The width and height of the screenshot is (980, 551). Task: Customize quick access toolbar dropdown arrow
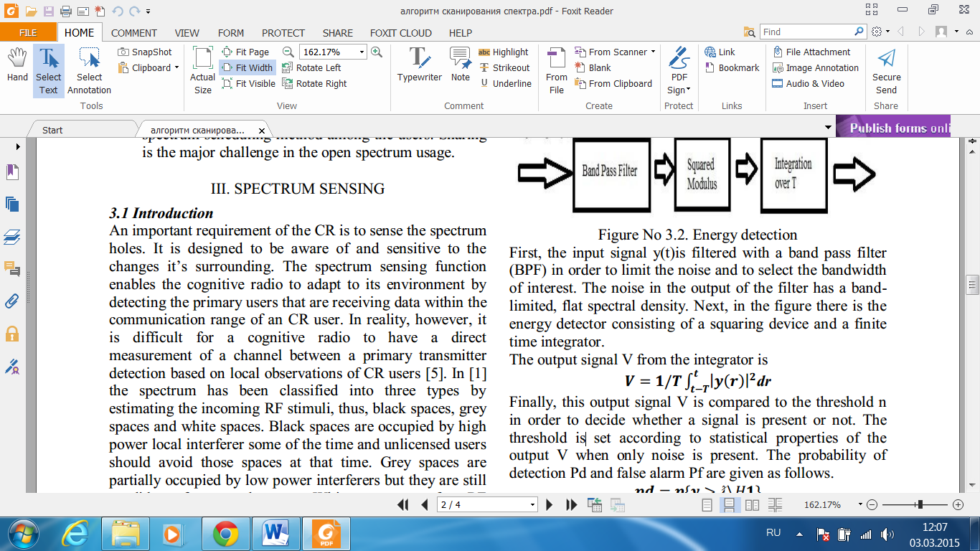[148, 11]
